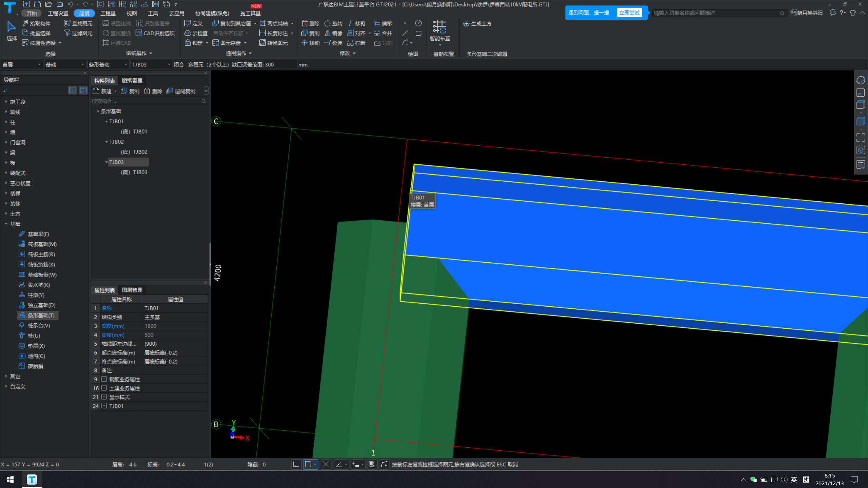Select the 旋转 rotate tool
868x488 pixels.
pos(334,23)
